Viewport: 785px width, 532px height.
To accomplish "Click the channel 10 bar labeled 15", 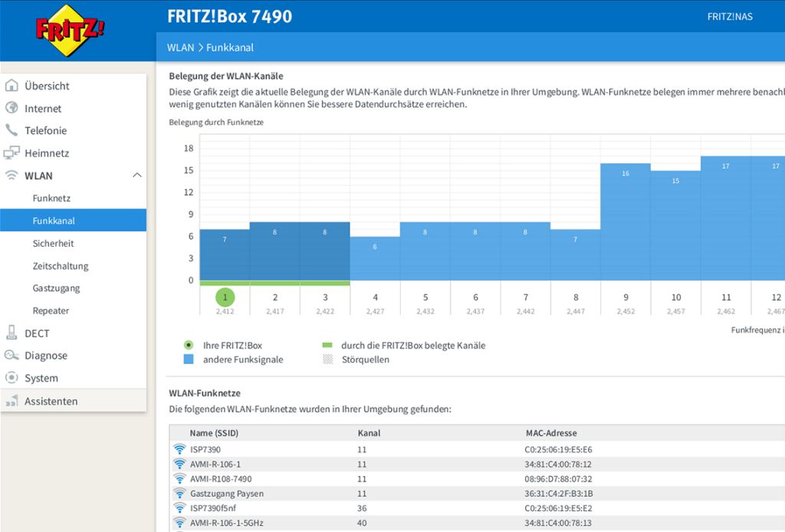I will pos(675,225).
